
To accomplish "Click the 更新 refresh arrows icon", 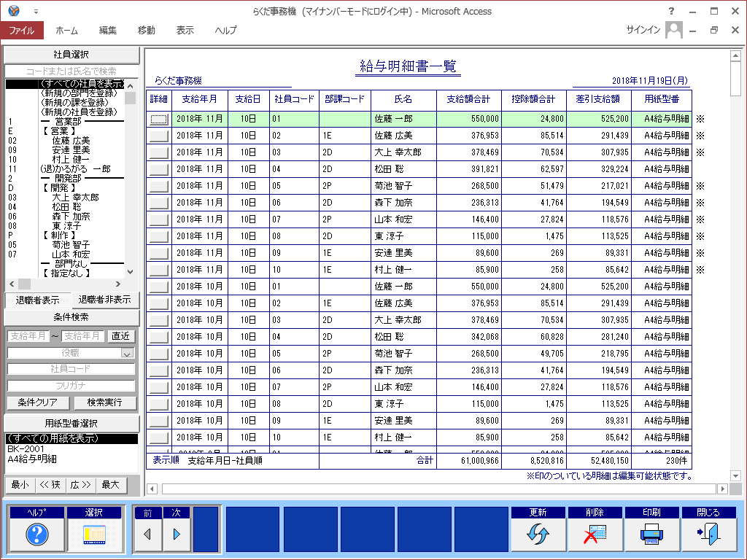I will coord(538,534).
